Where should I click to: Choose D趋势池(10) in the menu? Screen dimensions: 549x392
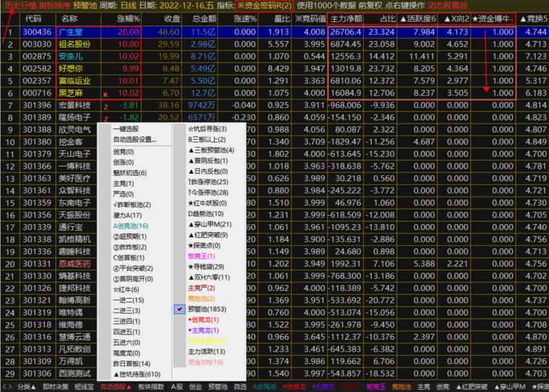pos(206,214)
